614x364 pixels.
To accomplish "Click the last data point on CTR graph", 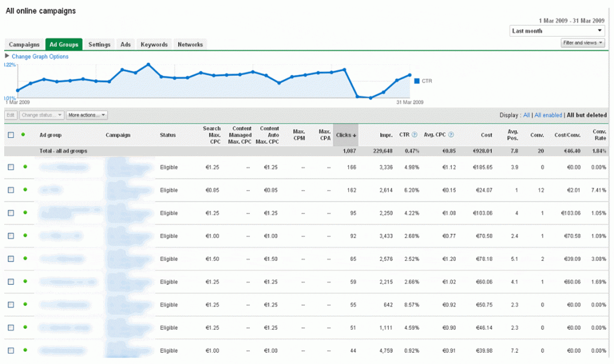I will pos(410,75).
